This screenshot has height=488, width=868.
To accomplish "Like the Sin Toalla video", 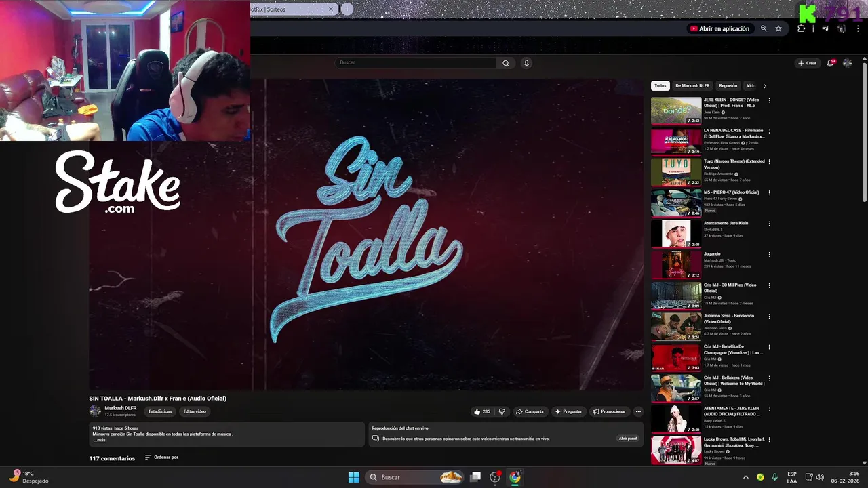I will click(482, 411).
